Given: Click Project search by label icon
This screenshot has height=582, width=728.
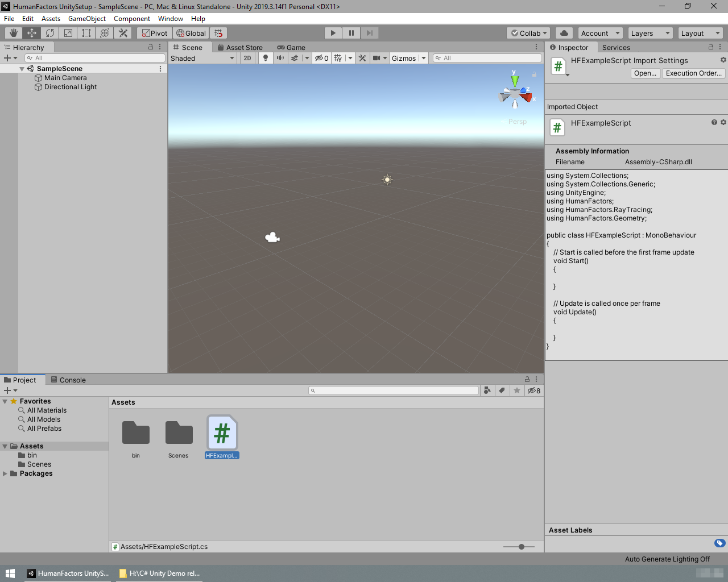Looking at the screenshot, I should (x=502, y=390).
